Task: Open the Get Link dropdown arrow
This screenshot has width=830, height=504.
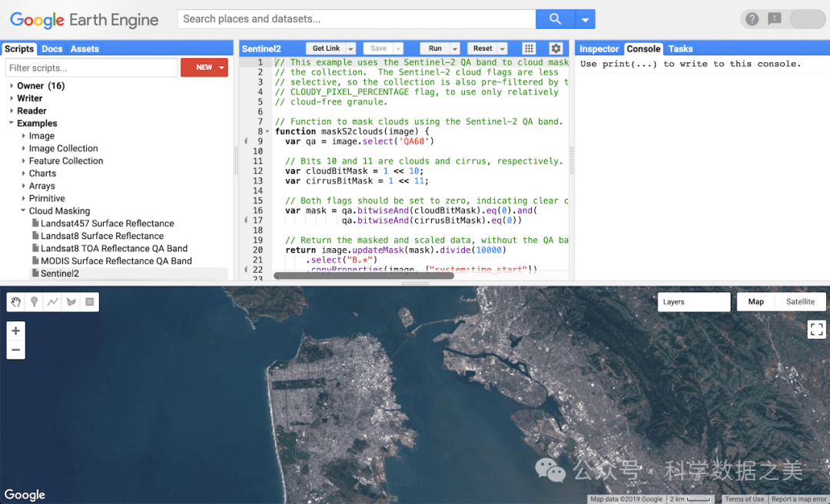Action: coord(350,48)
